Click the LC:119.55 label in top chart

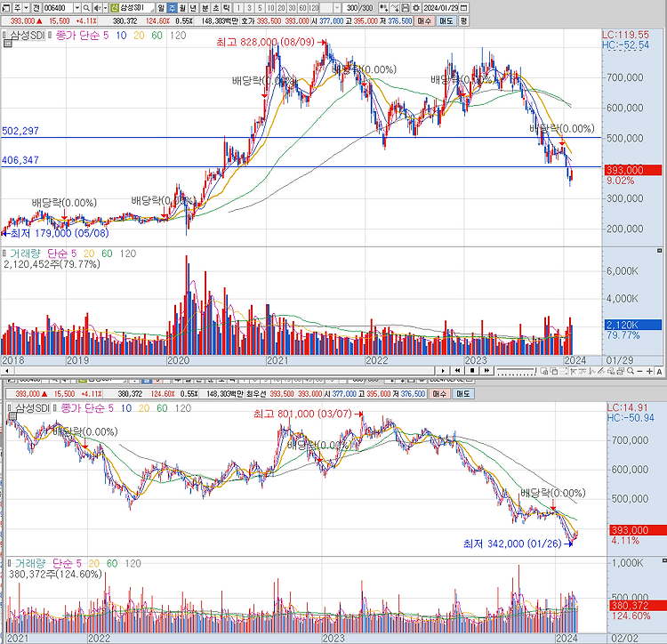coord(625,35)
